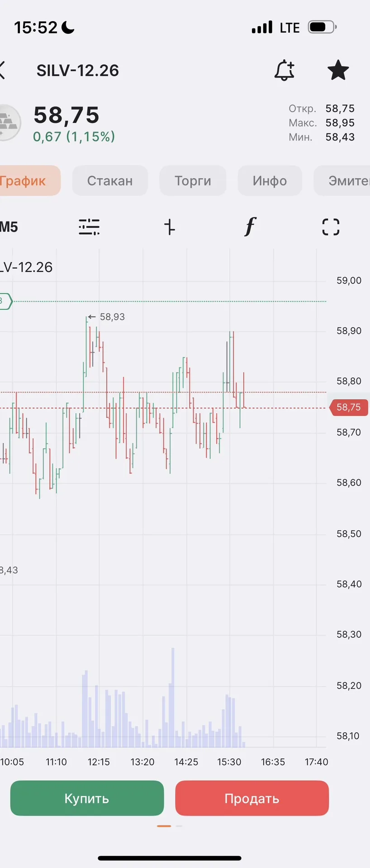Tap the battery status icon
The width and height of the screenshot is (370, 868).
coord(322,27)
